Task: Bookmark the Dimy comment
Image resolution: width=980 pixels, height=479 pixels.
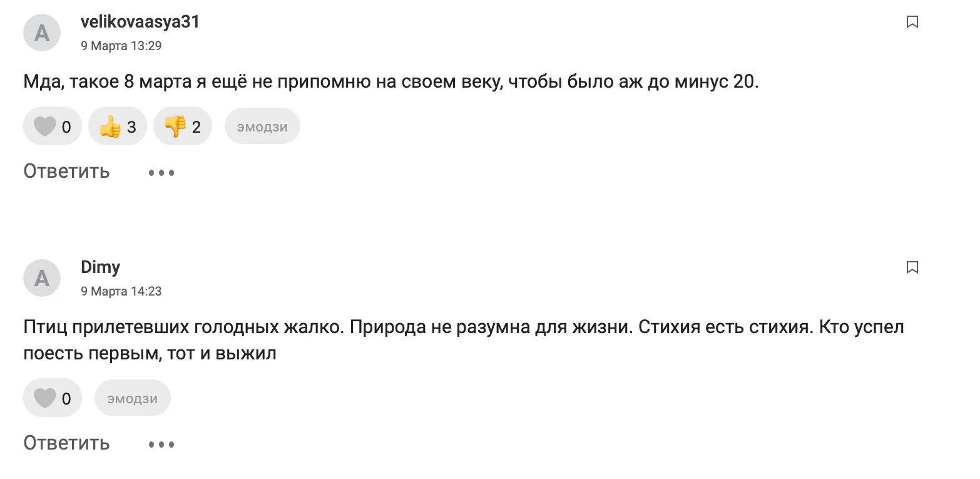Action: click(x=912, y=268)
